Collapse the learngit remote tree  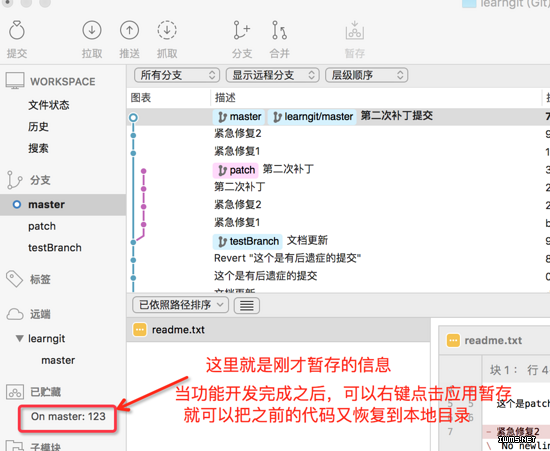[19, 339]
